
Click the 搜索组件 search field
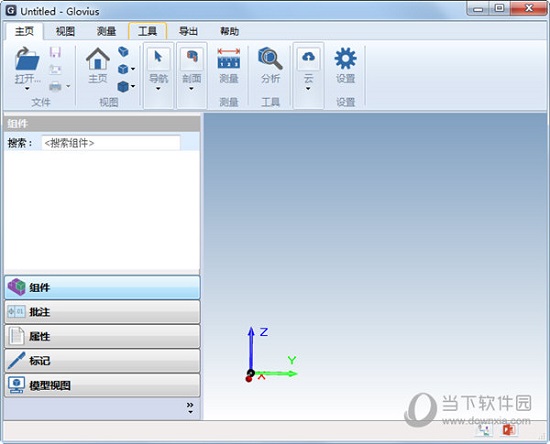[x=111, y=143]
